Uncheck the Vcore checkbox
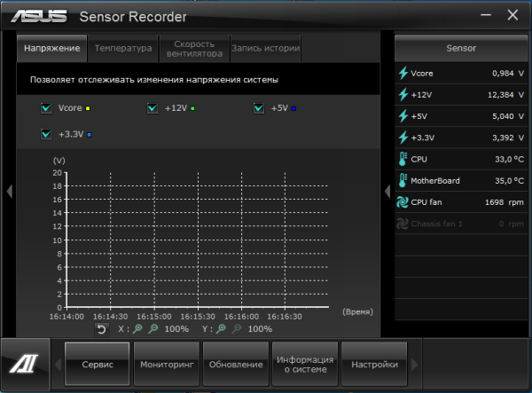This screenshot has width=532, height=393. [x=46, y=108]
